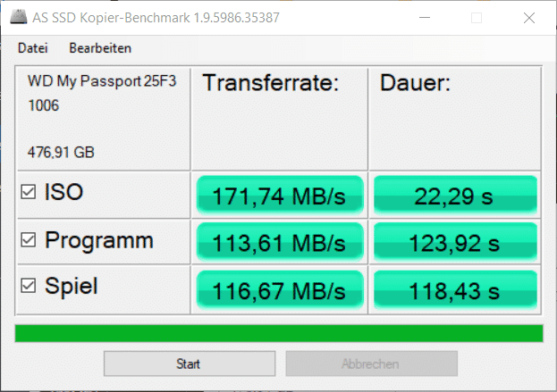Screen dimensions: 557x392
Task: Toggle the Programm checkbox
Action: click(x=29, y=240)
